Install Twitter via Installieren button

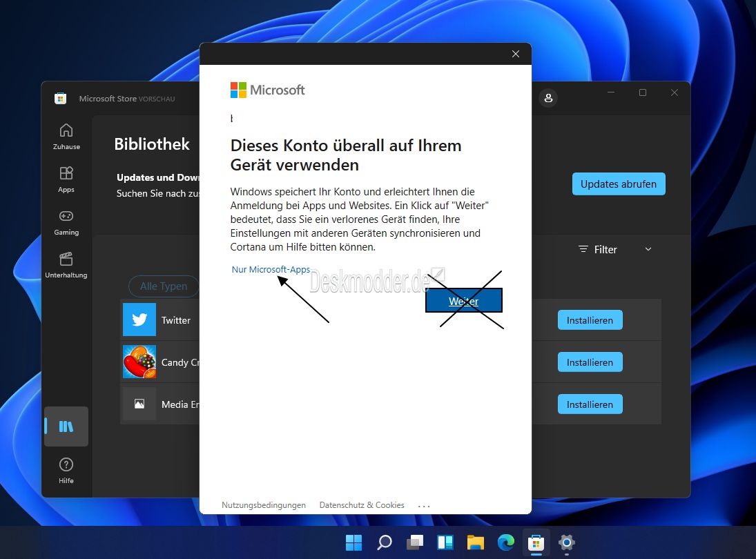point(590,320)
